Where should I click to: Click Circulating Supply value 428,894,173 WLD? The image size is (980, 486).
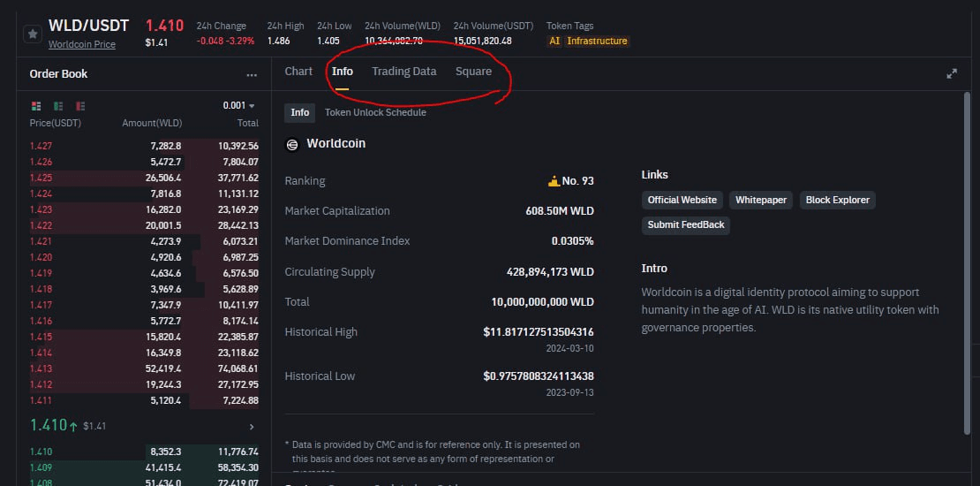550,272
